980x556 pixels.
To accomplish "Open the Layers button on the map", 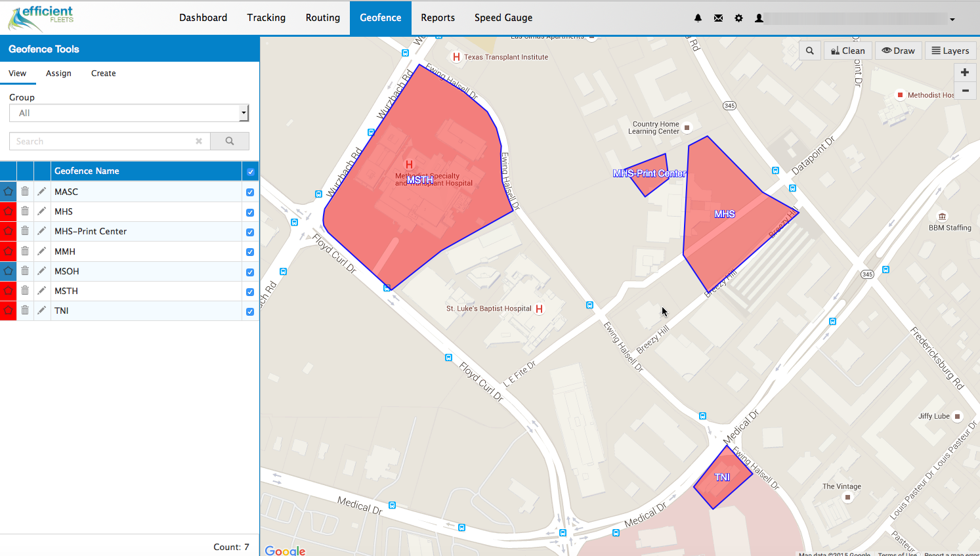I will [x=950, y=51].
